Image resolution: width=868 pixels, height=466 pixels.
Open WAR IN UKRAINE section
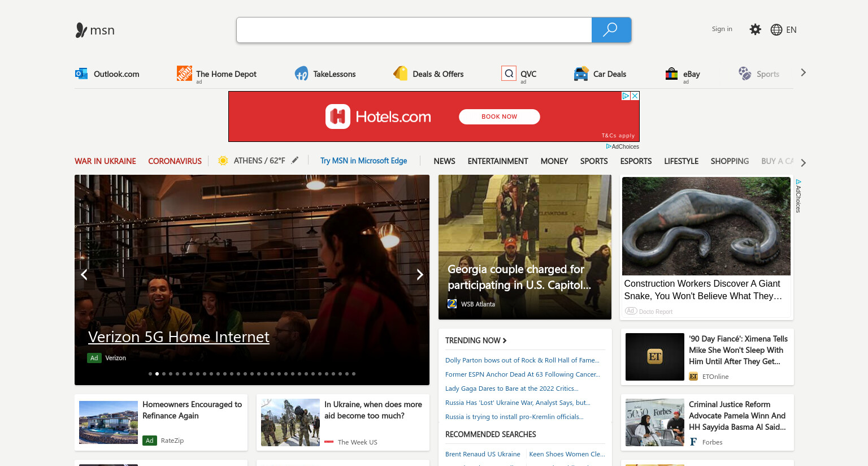pyautogui.click(x=105, y=161)
